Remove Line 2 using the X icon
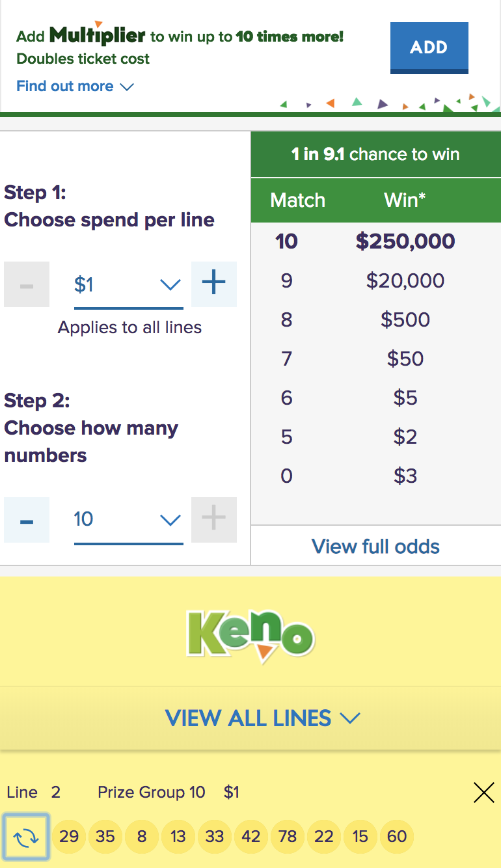 [483, 793]
